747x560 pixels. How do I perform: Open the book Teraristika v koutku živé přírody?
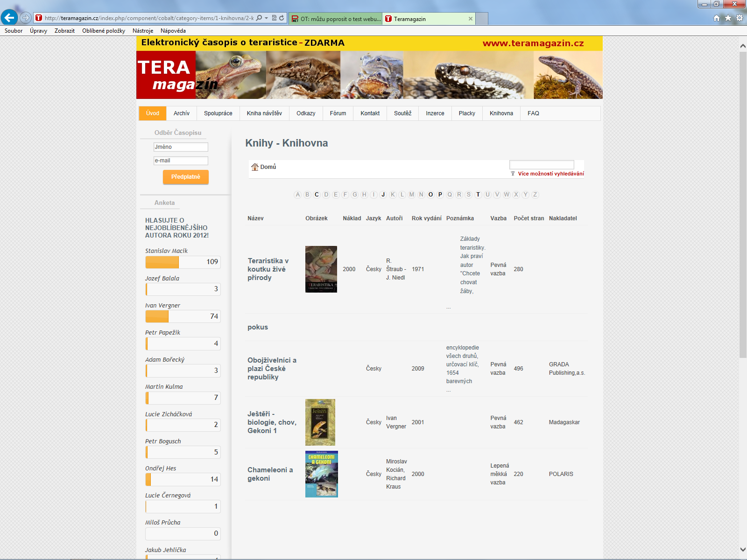[268, 269]
